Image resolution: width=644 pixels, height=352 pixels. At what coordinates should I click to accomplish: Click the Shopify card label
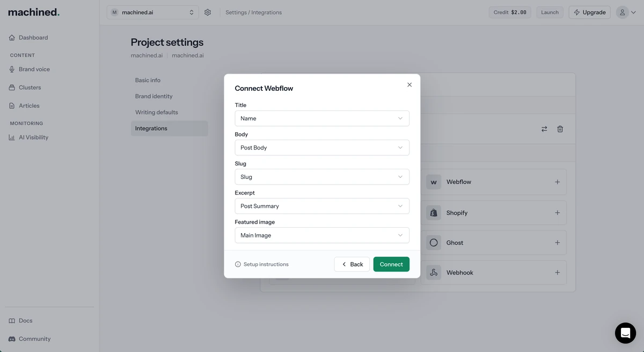[457, 213]
